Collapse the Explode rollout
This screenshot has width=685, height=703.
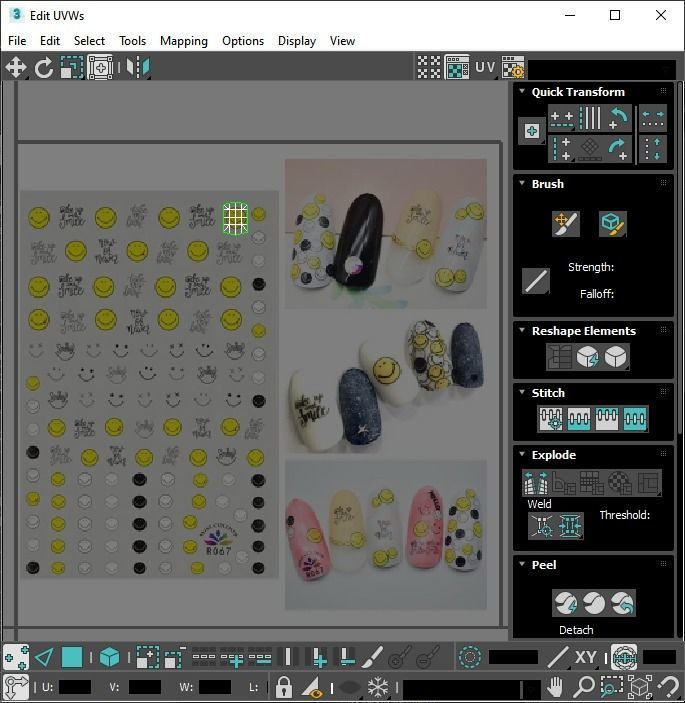click(x=522, y=454)
